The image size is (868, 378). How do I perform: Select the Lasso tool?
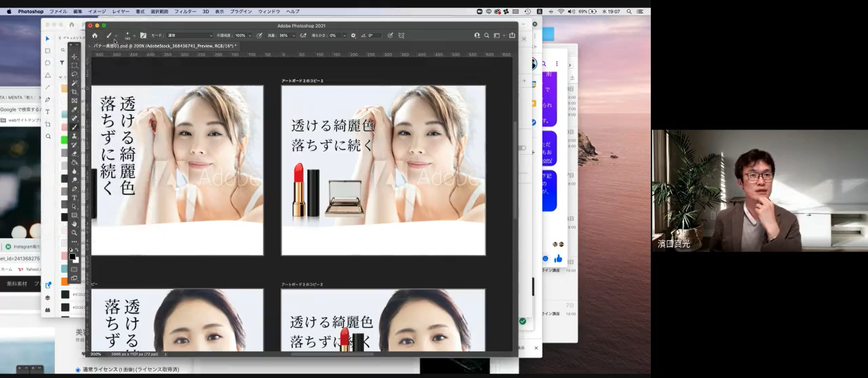74,74
